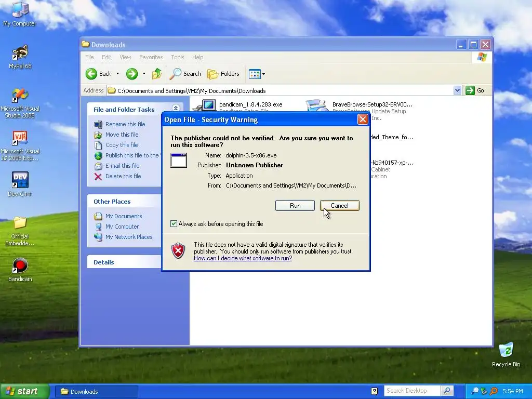The width and height of the screenshot is (532, 399).
Task: Launch Bandicam desktop shortcut
Action: pos(20,270)
